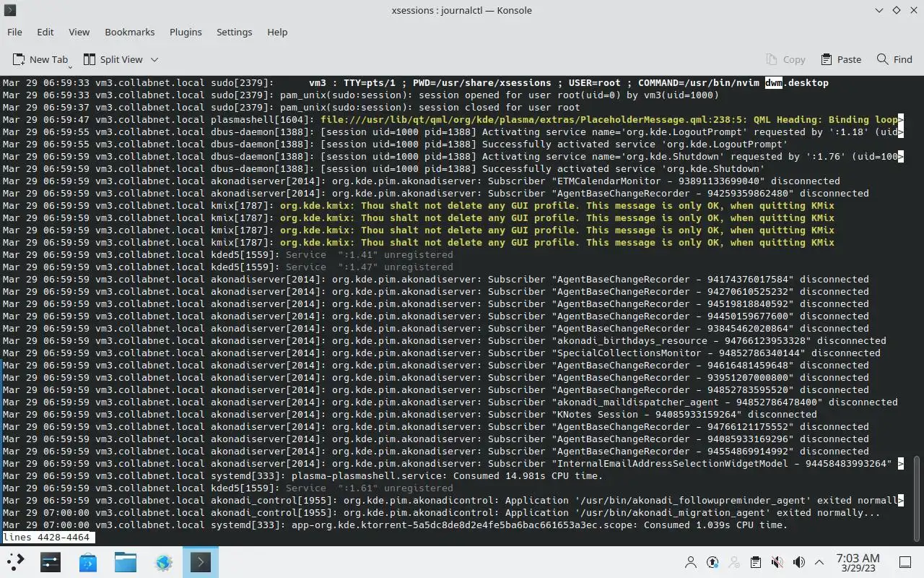
Task: Click 'Service ":1.41" unregistered' log text
Action: (x=370, y=255)
